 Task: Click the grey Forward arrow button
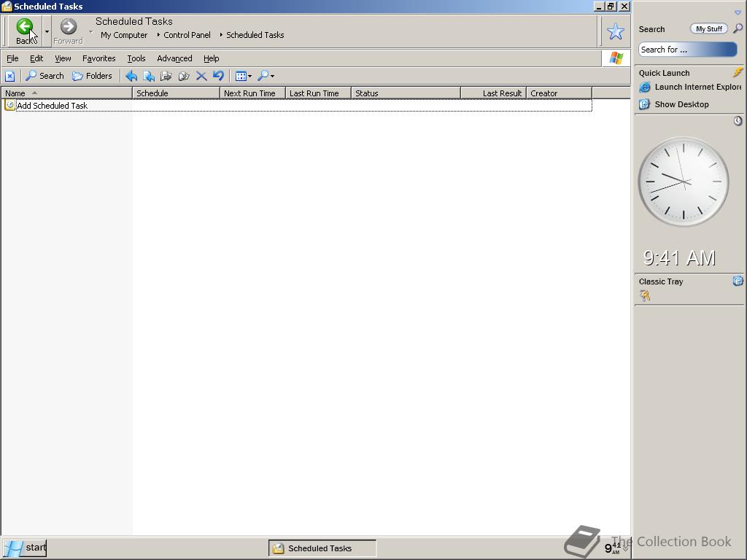[x=68, y=27]
